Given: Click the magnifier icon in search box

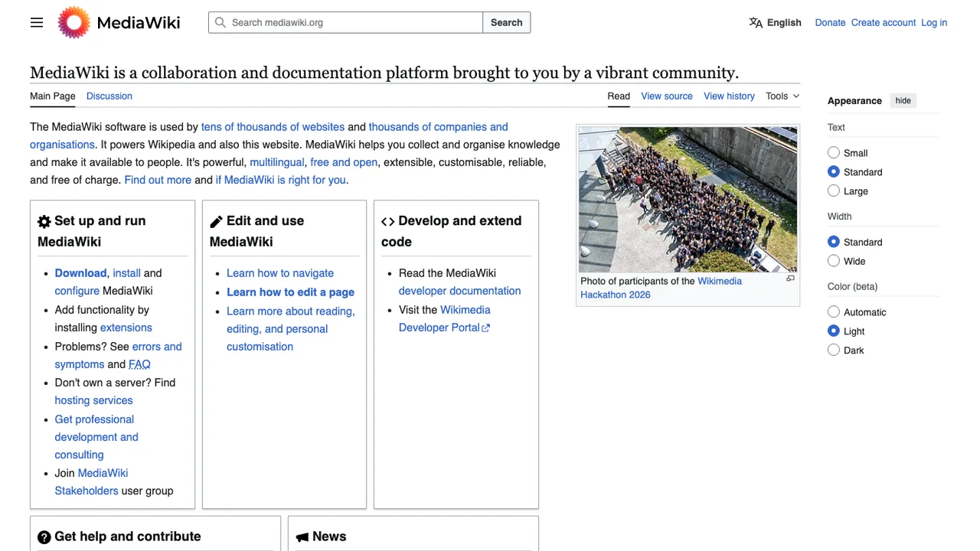Looking at the screenshot, I should tap(220, 22).
